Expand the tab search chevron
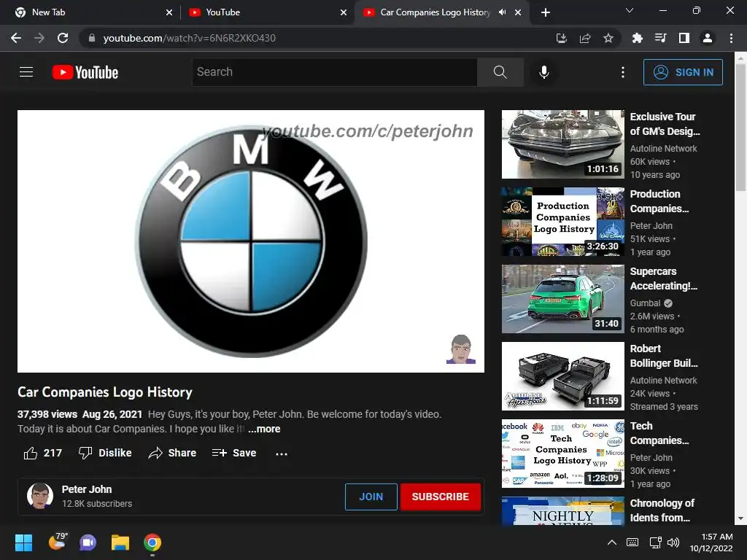 point(630,10)
